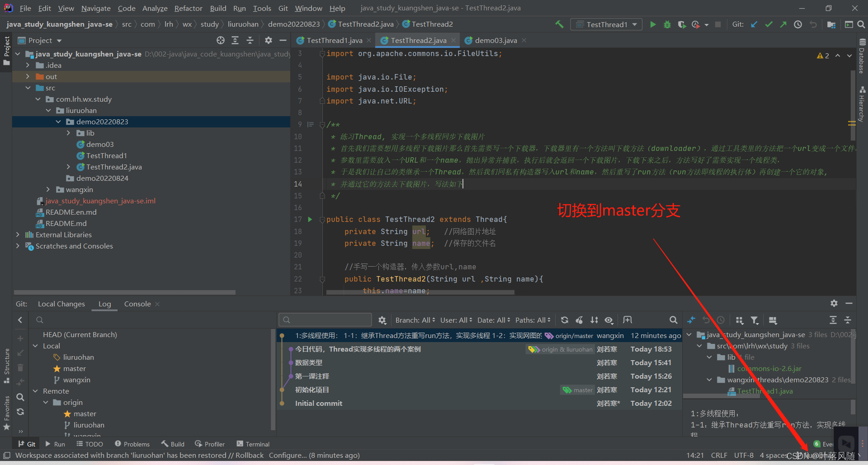Screen dimensions: 868x465
Task: Show Git history clock icon
Action: 798,24
